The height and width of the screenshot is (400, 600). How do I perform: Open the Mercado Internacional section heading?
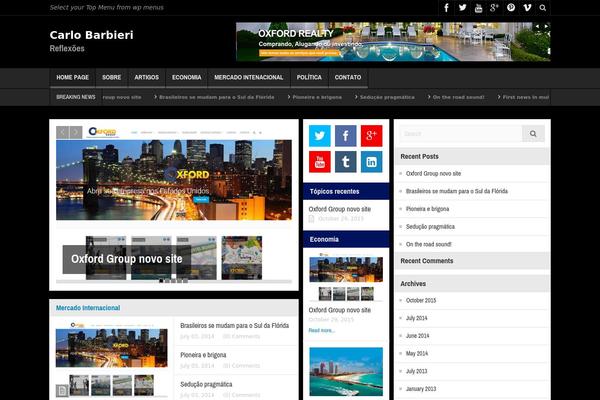88,308
